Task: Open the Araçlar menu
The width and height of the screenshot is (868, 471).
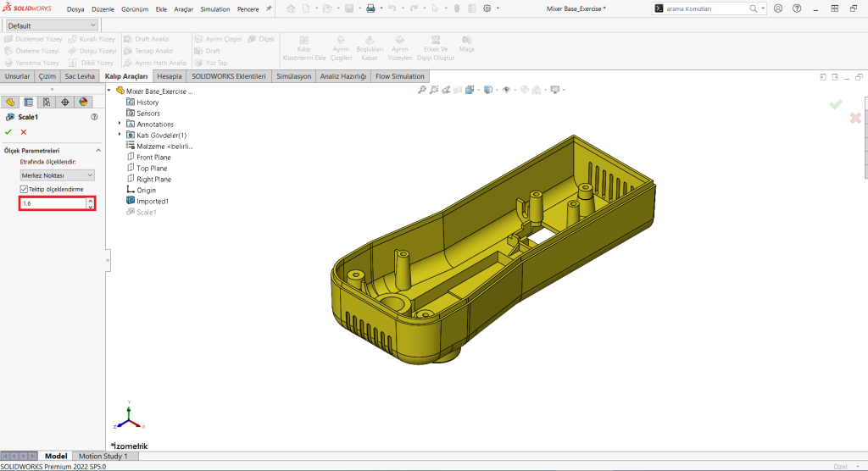Action: point(183,8)
